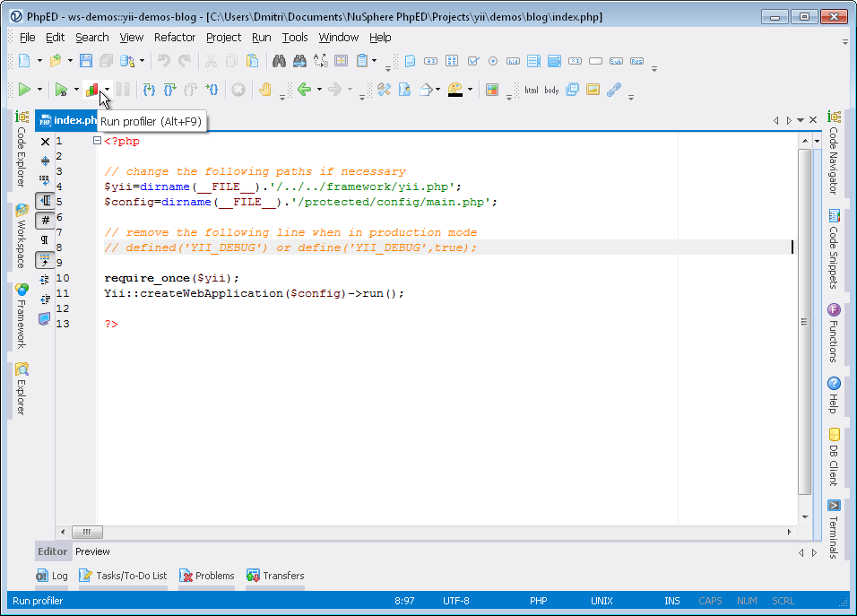Toggle code folding margin gutter button
Screen dimensions: 857x616
45,201
